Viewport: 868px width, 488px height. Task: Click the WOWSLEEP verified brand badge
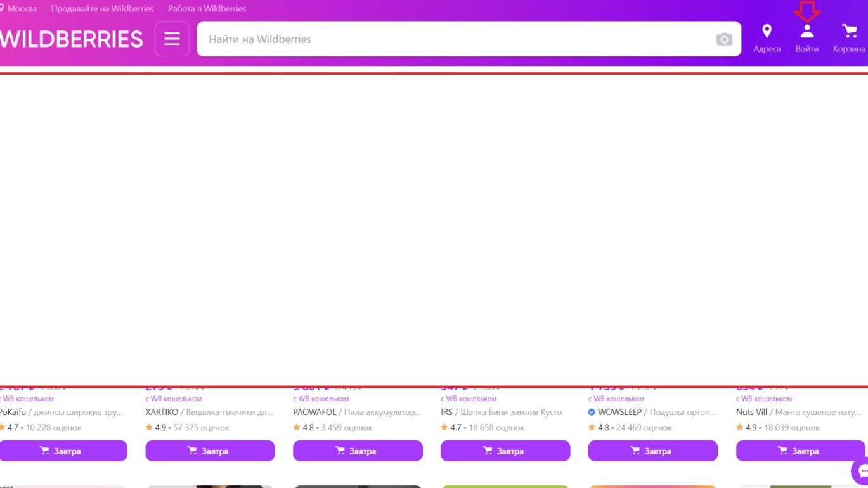click(x=592, y=412)
